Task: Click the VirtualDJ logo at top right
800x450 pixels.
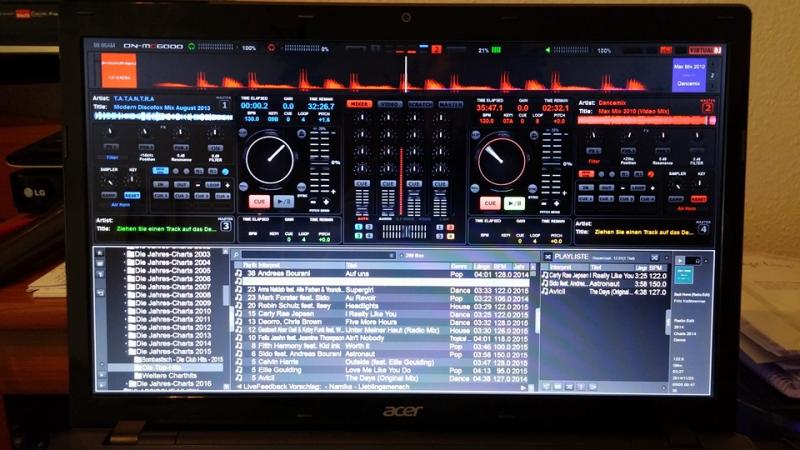Action: [x=705, y=50]
